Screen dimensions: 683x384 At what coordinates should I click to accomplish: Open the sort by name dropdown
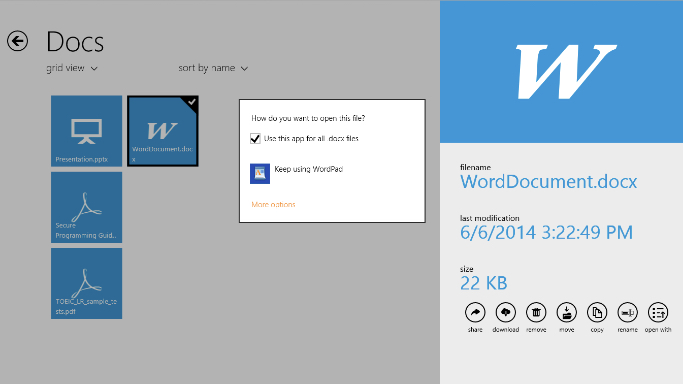pos(213,68)
